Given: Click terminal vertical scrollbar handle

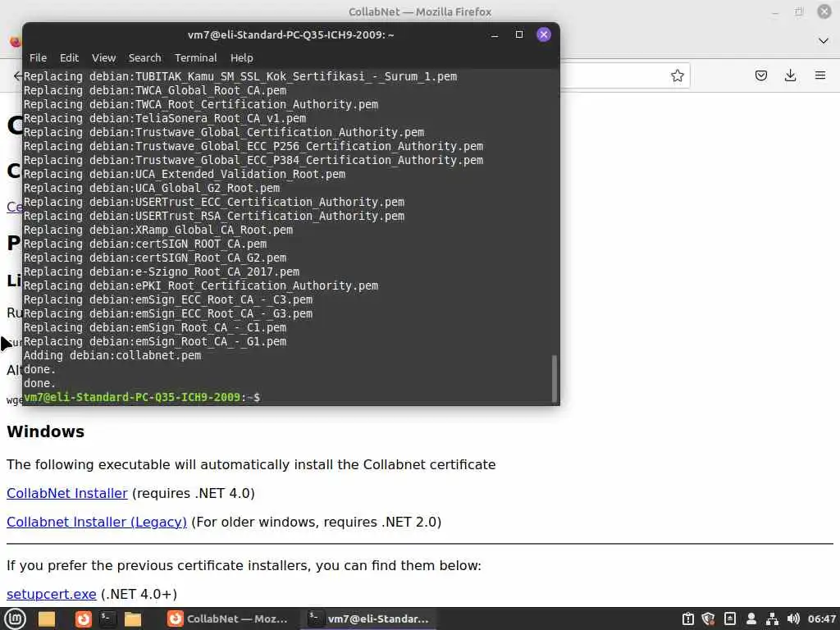Looking at the screenshot, I should pyautogui.click(x=554, y=377).
